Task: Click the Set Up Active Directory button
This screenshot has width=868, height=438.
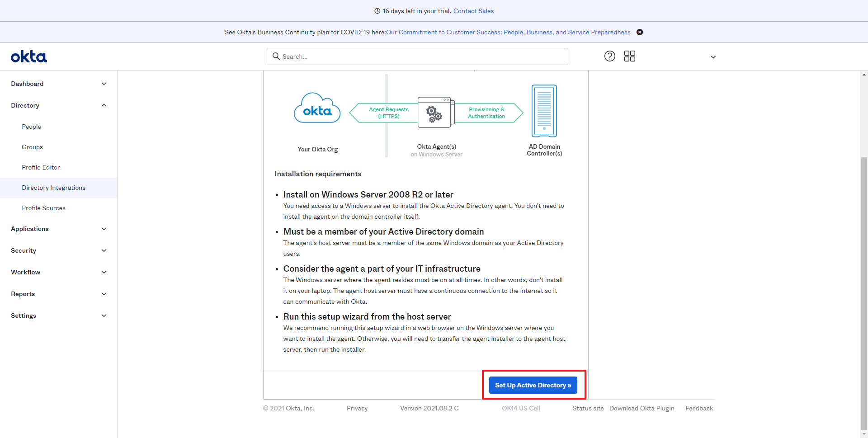Action: coord(533,385)
